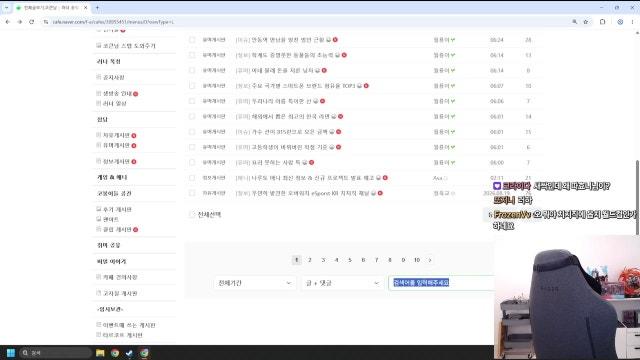Reload the cafe page
Image resolution: width=640 pixels, height=360 pixels.
[x=31, y=22]
